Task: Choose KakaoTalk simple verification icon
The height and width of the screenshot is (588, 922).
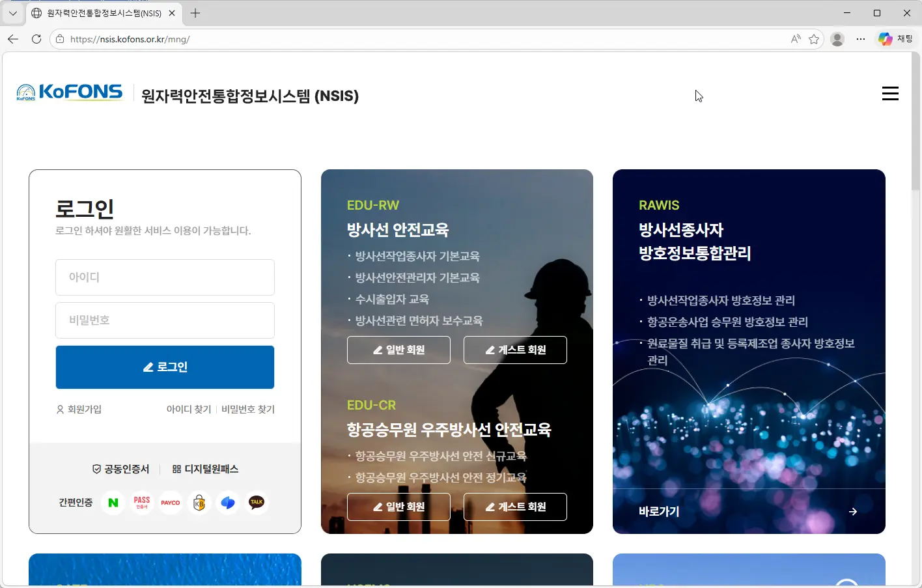Action: click(256, 502)
